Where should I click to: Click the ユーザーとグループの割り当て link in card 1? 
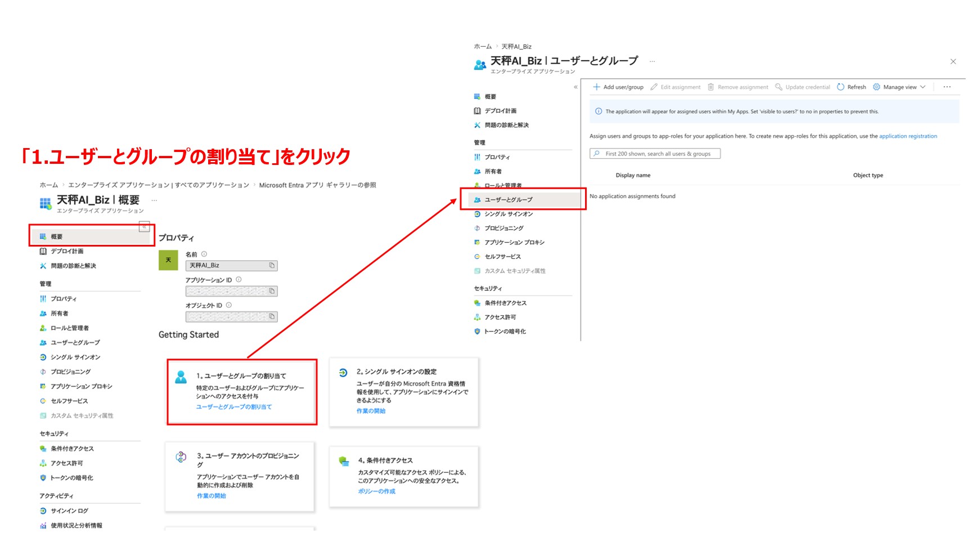click(233, 406)
